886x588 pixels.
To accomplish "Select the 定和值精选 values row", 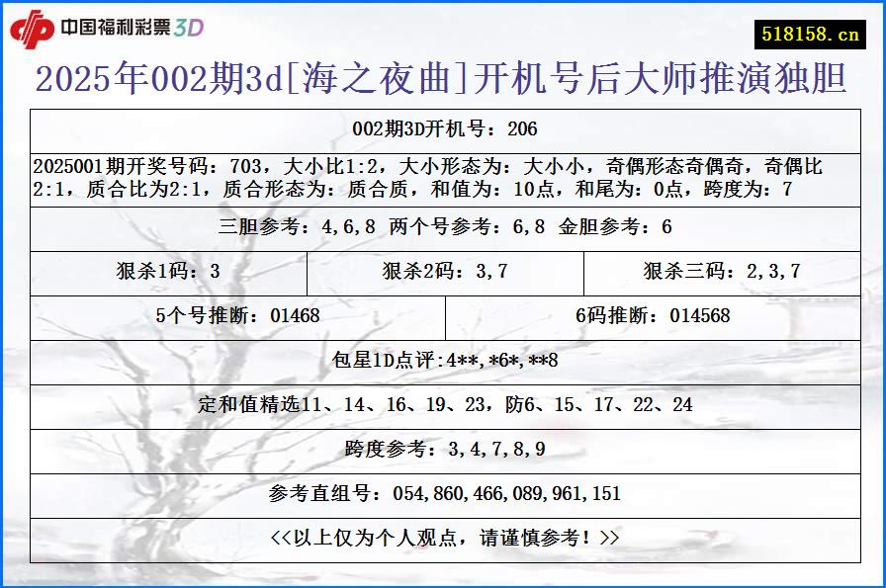I will pyautogui.click(x=443, y=404).
